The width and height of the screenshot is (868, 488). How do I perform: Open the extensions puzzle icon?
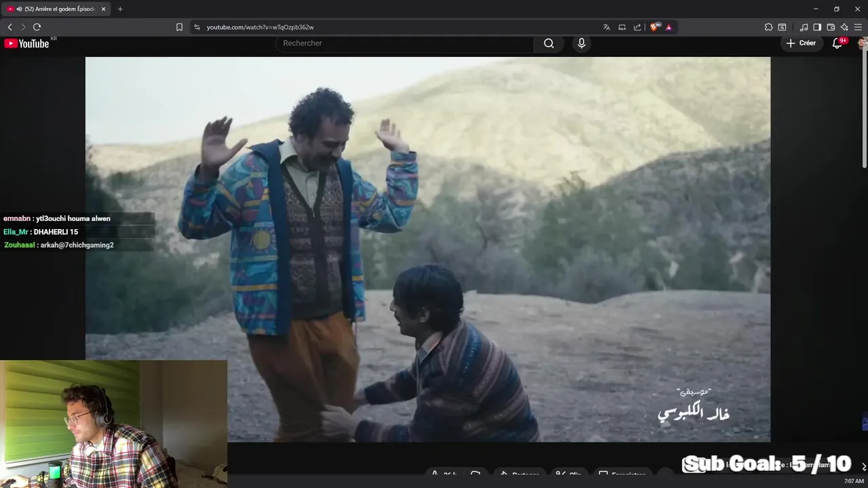tap(768, 27)
